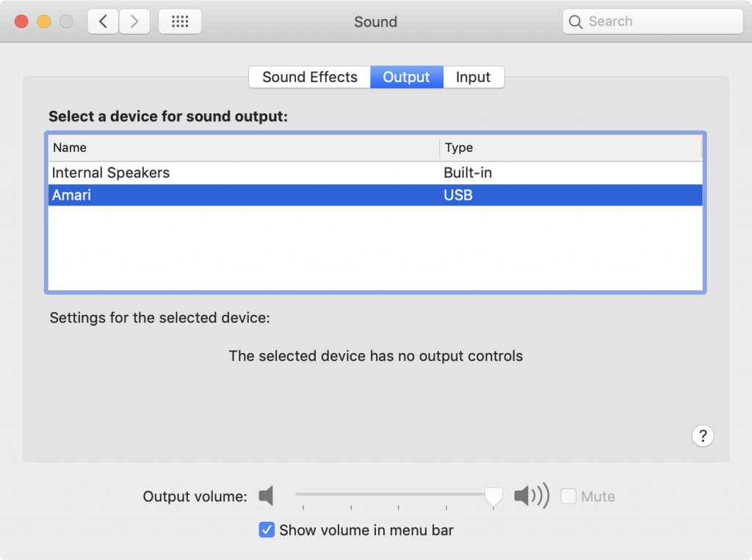Click the Output volume slider thumb
The height and width of the screenshot is (560, 752).
click(x=493, y=497)
